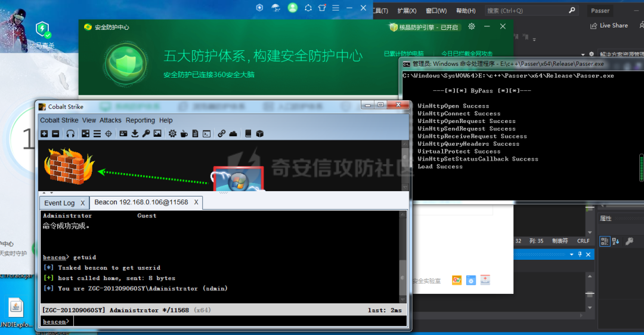The height and width of the screenshot is (335, 644).
Task: Open window position dropdown on blue panel header
Action: 571,254
